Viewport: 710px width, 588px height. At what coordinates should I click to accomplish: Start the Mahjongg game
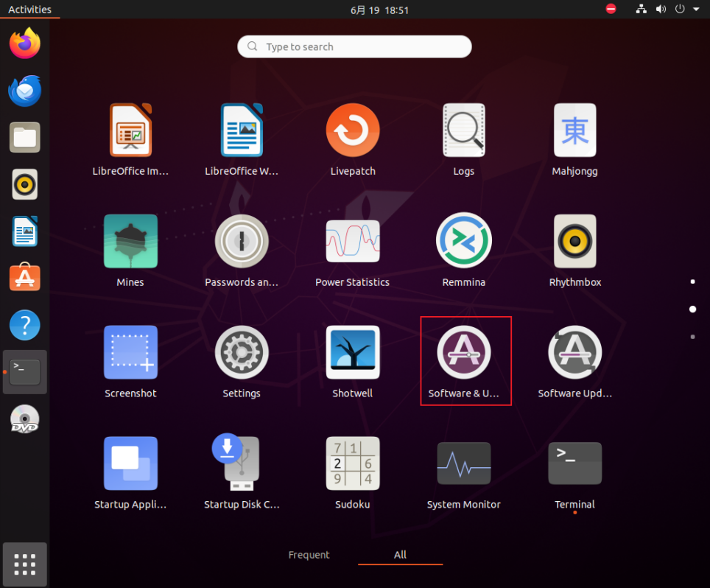click(x=574, y=130)
